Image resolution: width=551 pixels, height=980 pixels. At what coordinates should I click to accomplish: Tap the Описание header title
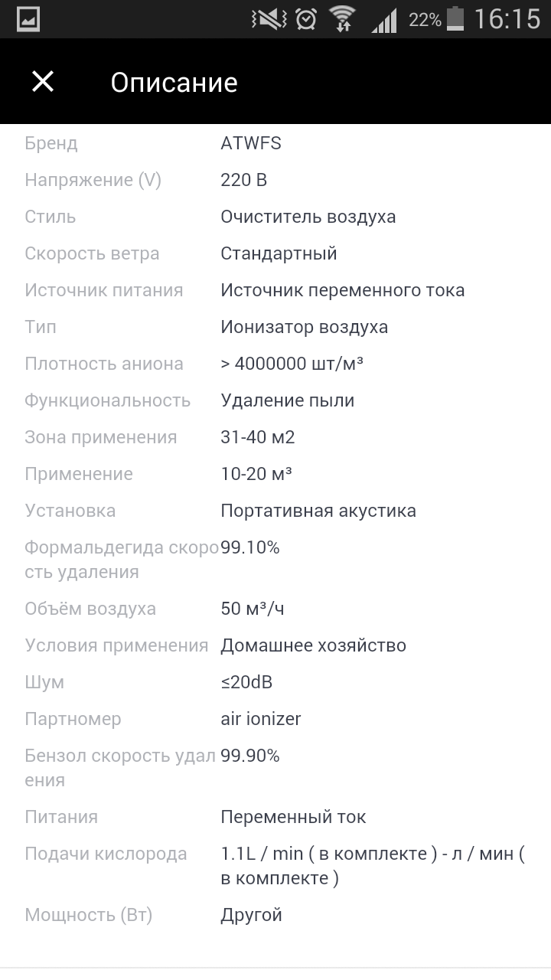[x=174, y=83]
